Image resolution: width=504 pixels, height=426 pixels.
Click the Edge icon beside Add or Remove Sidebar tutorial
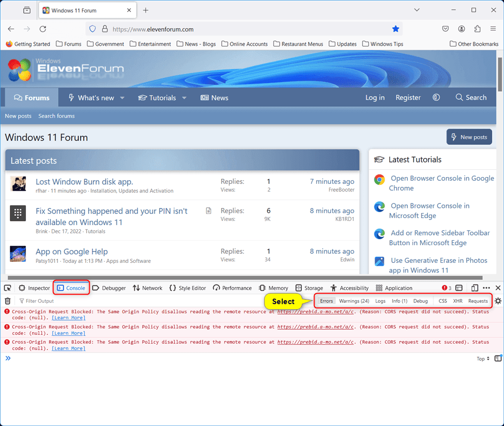pyautogui.click(x=380, y=234)
